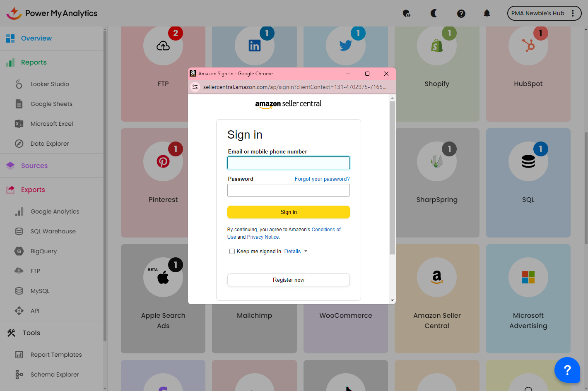Open the HubSpot connector icon
Image resolution: width=588 pixels, height=391 pixels.
tap(528, 46)
